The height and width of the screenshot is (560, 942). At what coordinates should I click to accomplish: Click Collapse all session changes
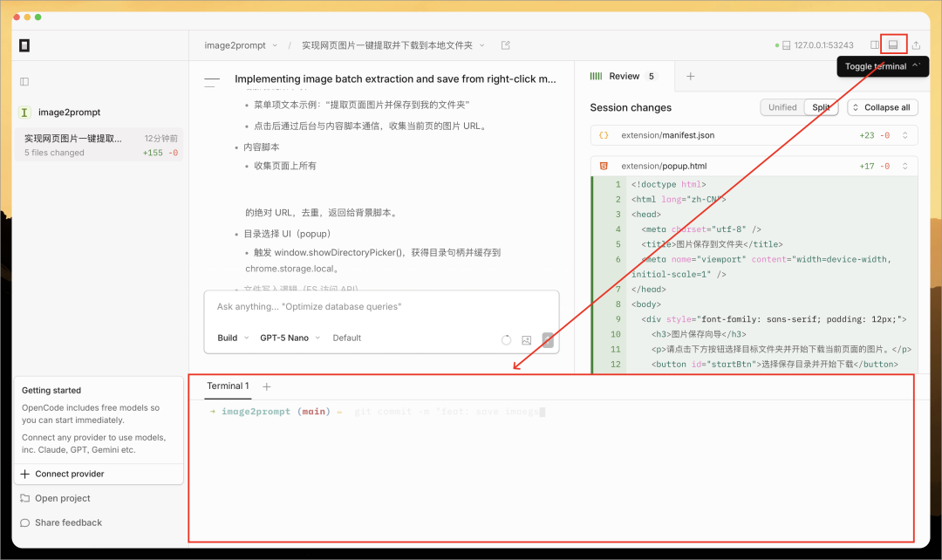[882, 106]
